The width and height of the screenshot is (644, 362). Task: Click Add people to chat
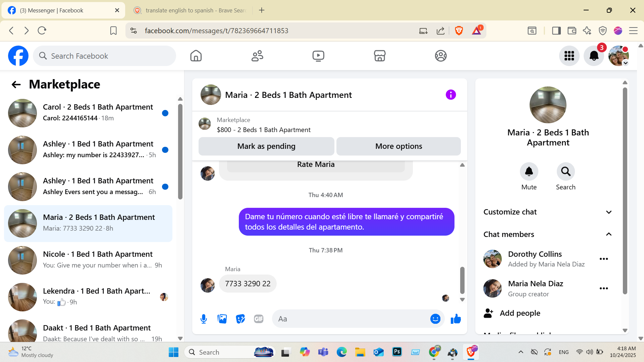[520, 313]
